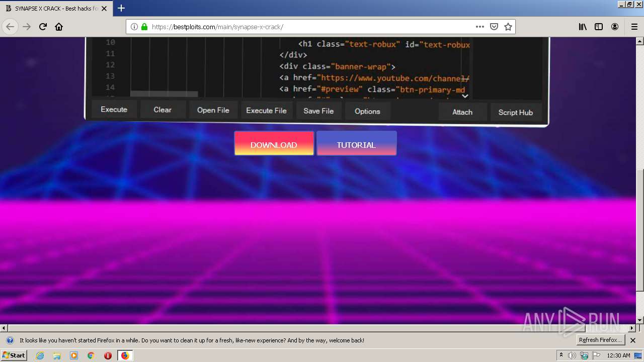Click the 12:30 AM taskbar clock
644x362 pixels.
[618, 355]
